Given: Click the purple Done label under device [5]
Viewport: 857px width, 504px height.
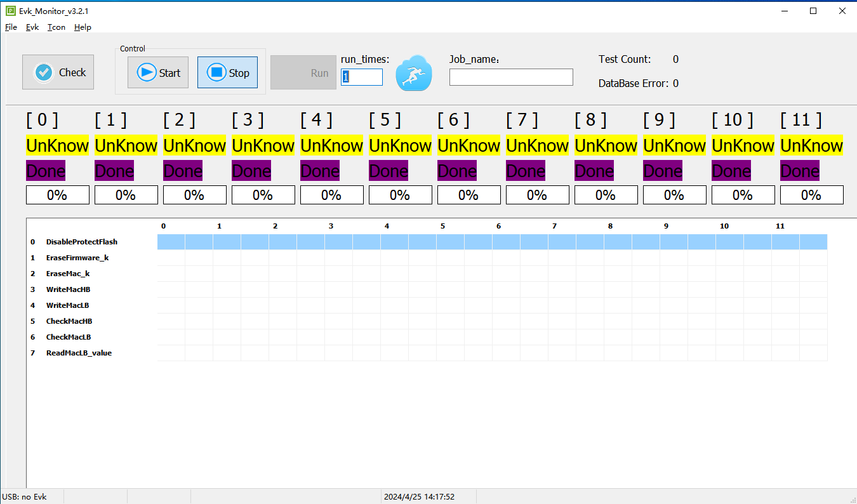Looking at the screenshot, I should (388, 171).
